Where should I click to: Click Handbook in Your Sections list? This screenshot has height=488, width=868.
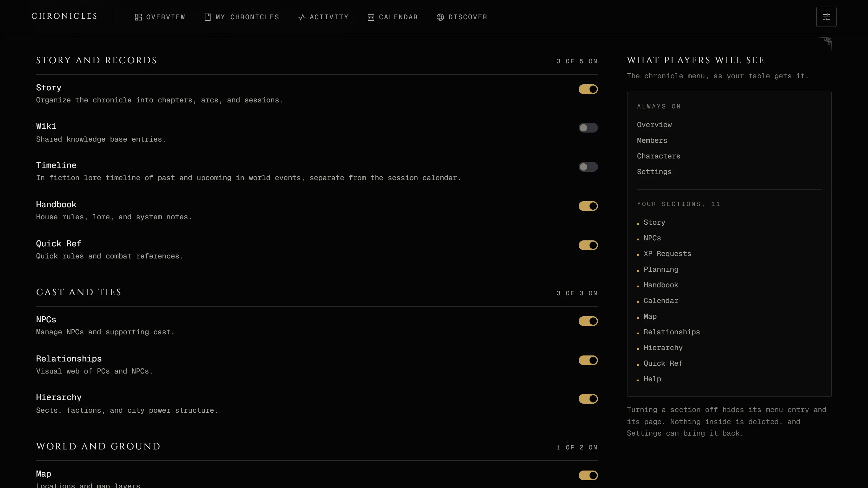tap(661, 285)
